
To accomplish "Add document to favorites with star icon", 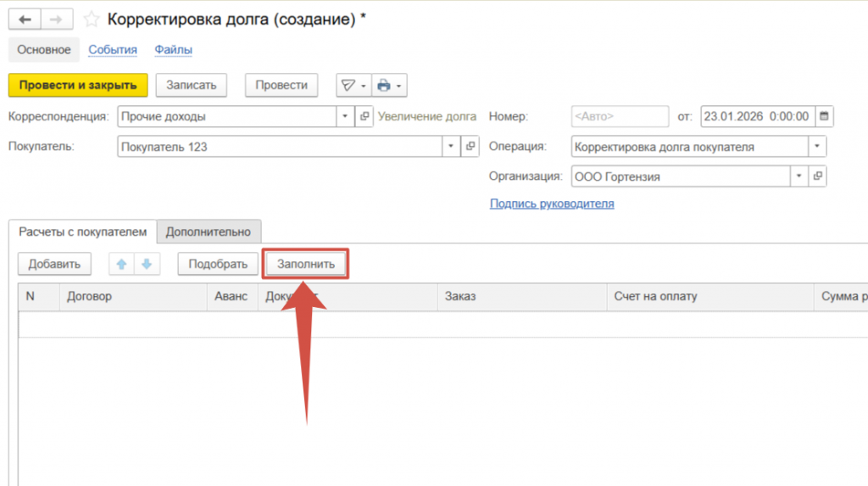I will (x=92, y=20).
